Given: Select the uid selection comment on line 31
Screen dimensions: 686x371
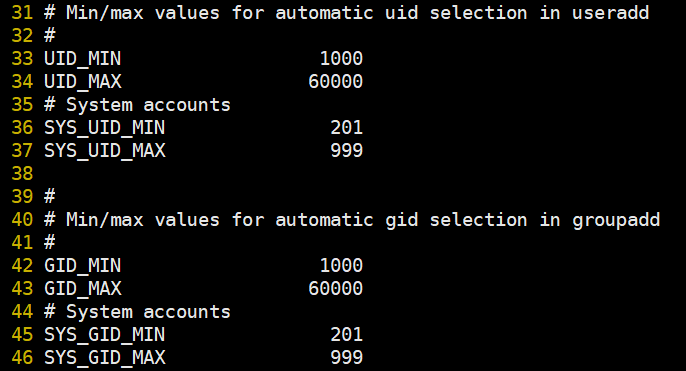Looking at the screenshot, I should 346,13.
